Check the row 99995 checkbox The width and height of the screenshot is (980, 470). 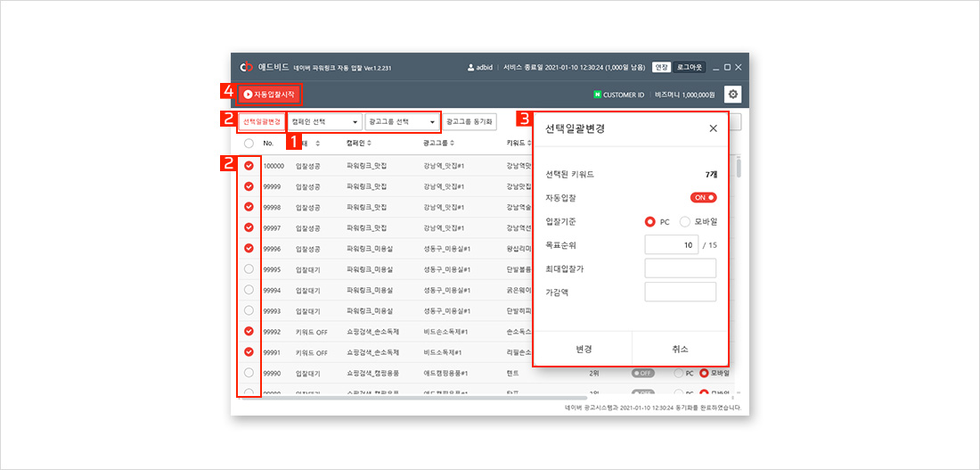[249, 269]
